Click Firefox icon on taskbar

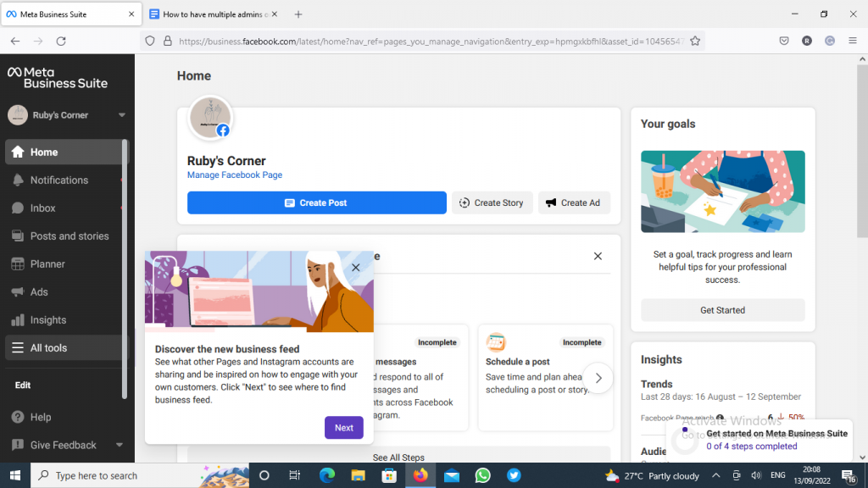pos(420,475)
